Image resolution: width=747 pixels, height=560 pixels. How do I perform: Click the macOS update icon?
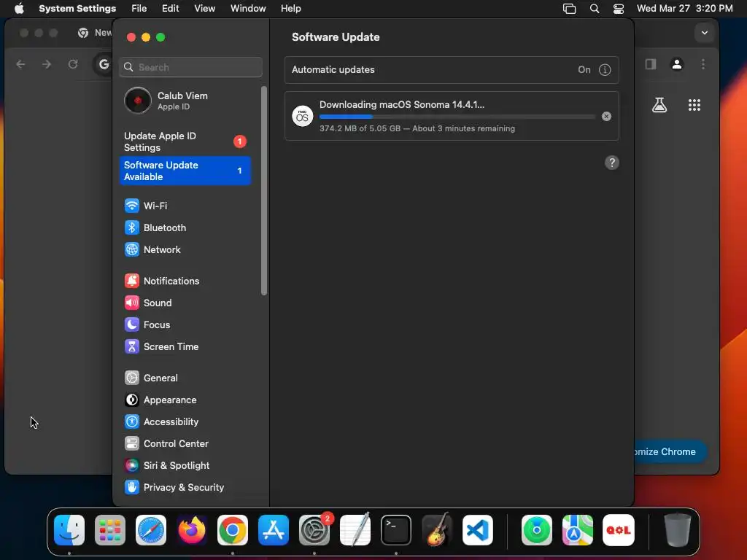(x=303, y=116)
